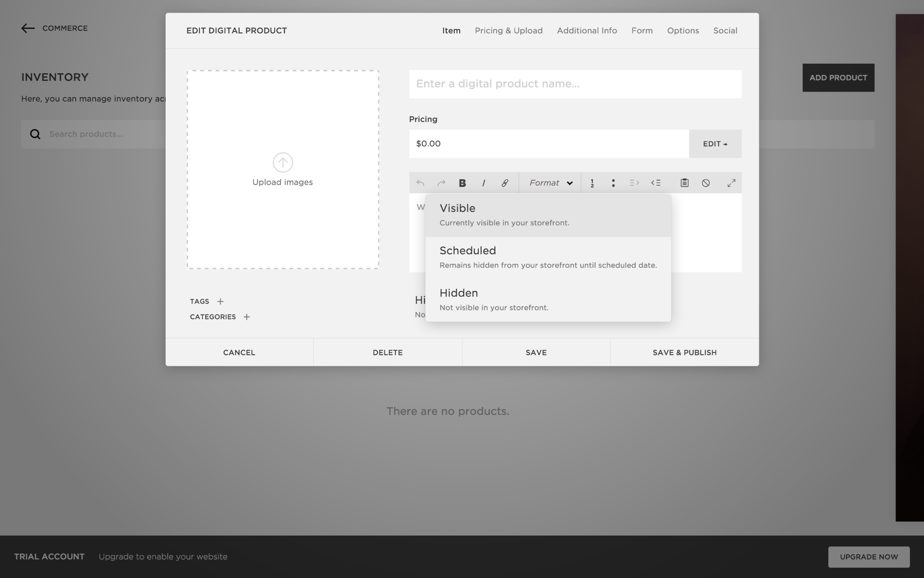Open the Social tab
This screenshot has height=578, width=924.
pos(725,31)
